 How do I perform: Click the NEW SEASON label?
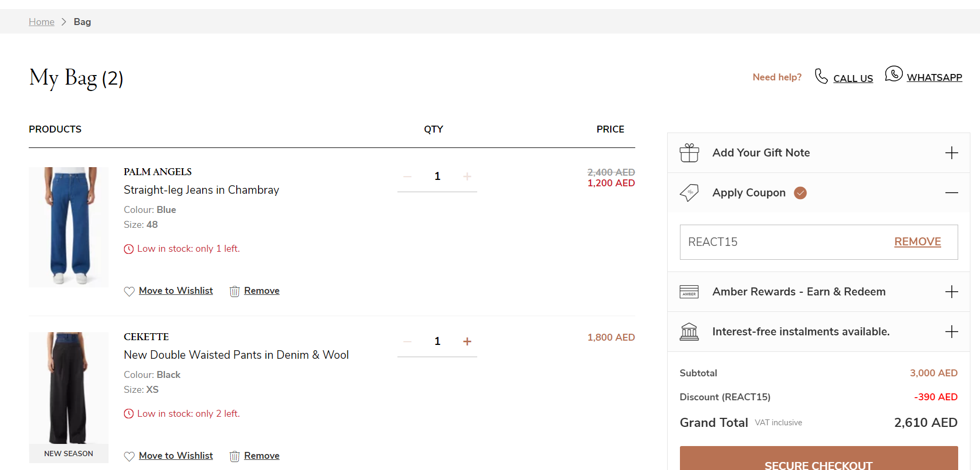(69, 453)
